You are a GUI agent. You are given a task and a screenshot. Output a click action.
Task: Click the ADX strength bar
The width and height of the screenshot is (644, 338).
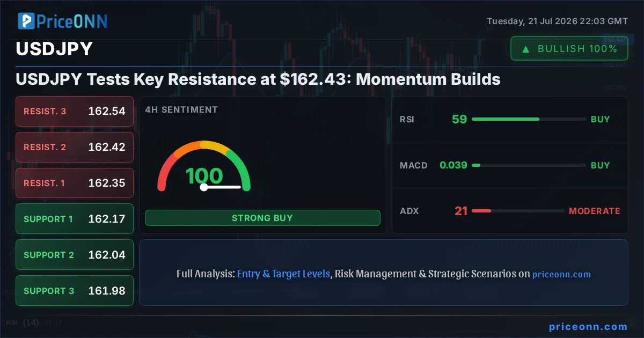click(x=518, y=211)
